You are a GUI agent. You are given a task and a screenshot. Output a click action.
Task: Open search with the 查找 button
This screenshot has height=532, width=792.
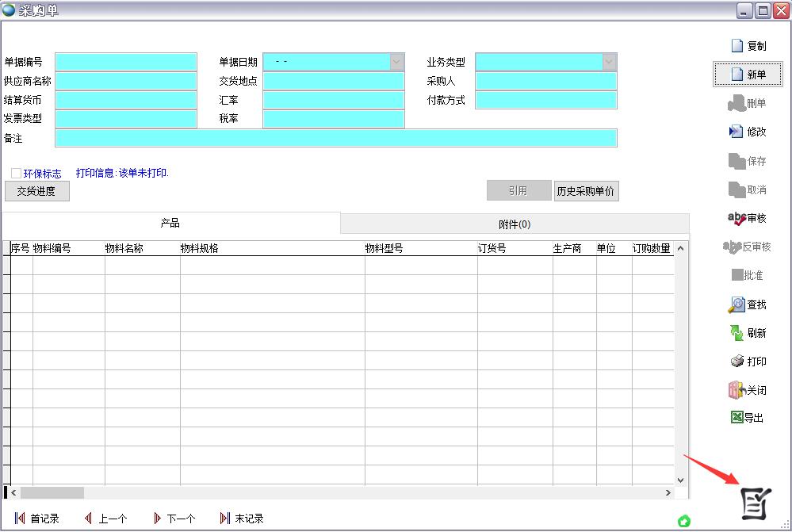point(748,304)
